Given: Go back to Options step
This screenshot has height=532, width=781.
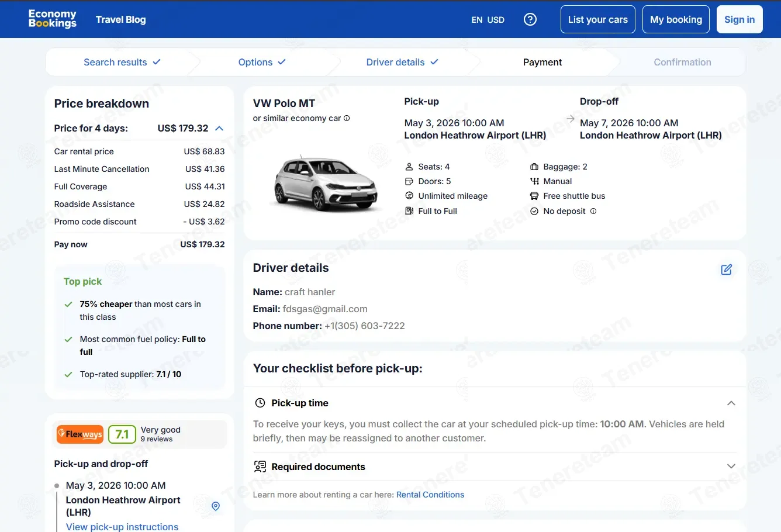Looking at the screenshot, I should pyautogui.click(x=262, y=62).
